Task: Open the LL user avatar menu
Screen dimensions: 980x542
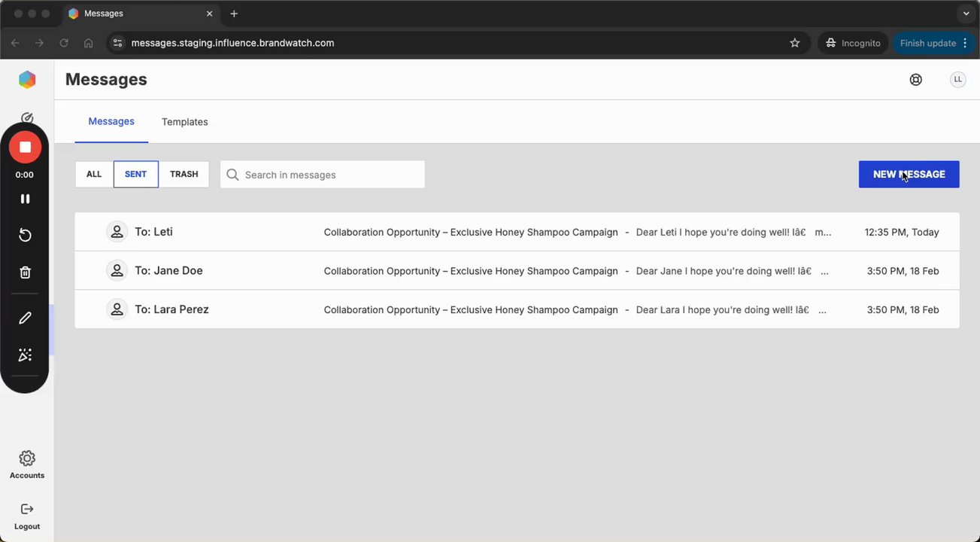Action: [957, 80]
